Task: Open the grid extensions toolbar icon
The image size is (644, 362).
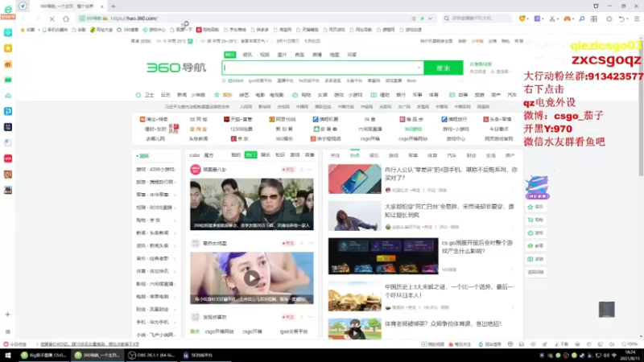Action: click(x=594, y=19)
